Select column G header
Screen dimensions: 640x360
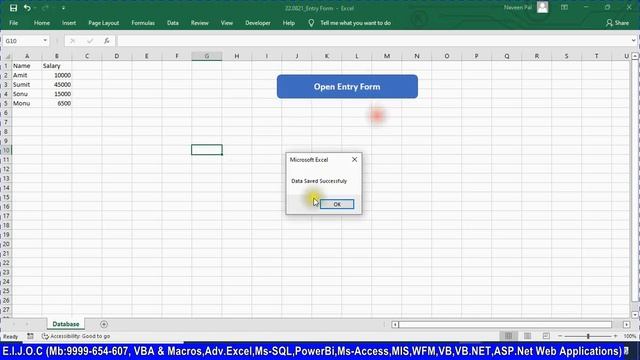[x=207, y=56]
